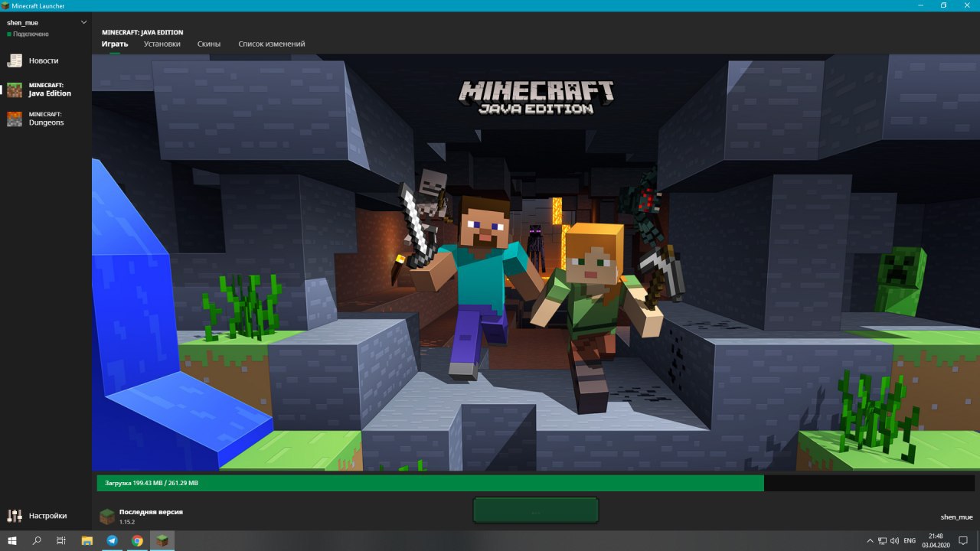Close the Minecraft Launcher window
Image resolution: width=980 pixels, height=551 pixels.
coord(968,5)
